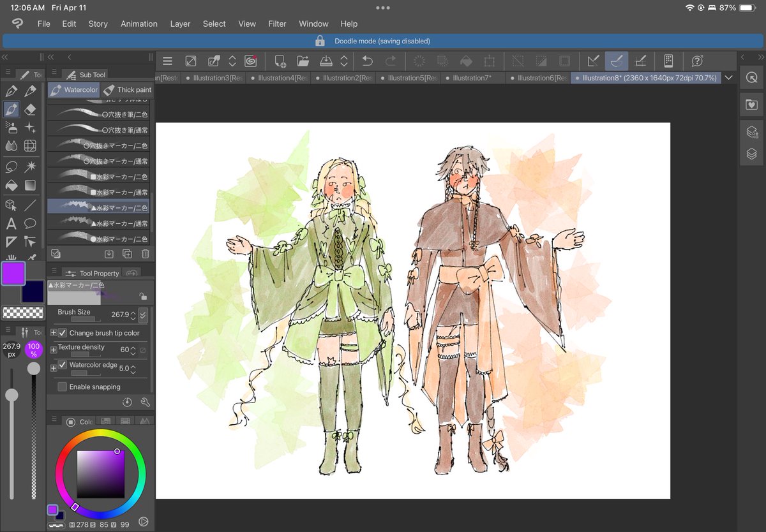Select the Balloon tool

(x=30, y=223)
